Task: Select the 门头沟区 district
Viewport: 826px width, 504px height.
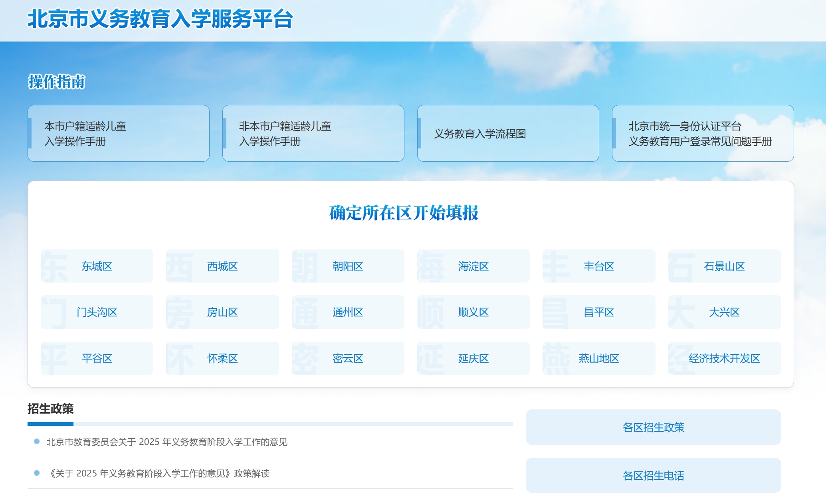Action: click(97, 312)
